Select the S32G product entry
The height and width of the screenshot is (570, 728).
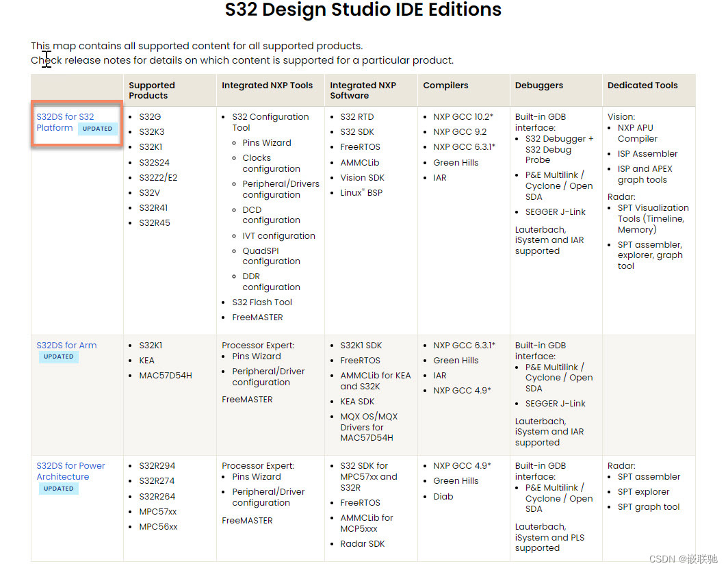tap(150, 117)
